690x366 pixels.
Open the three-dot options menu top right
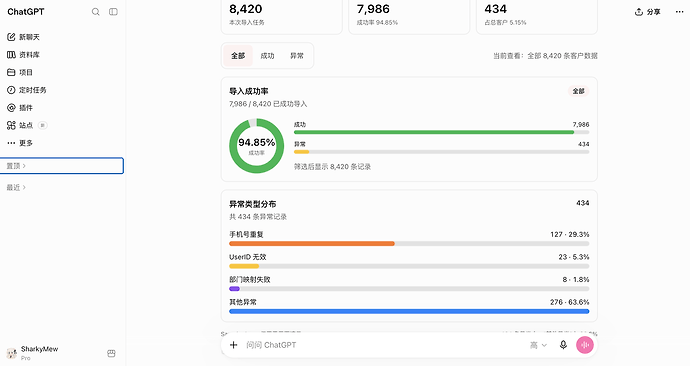coord(679,12)
